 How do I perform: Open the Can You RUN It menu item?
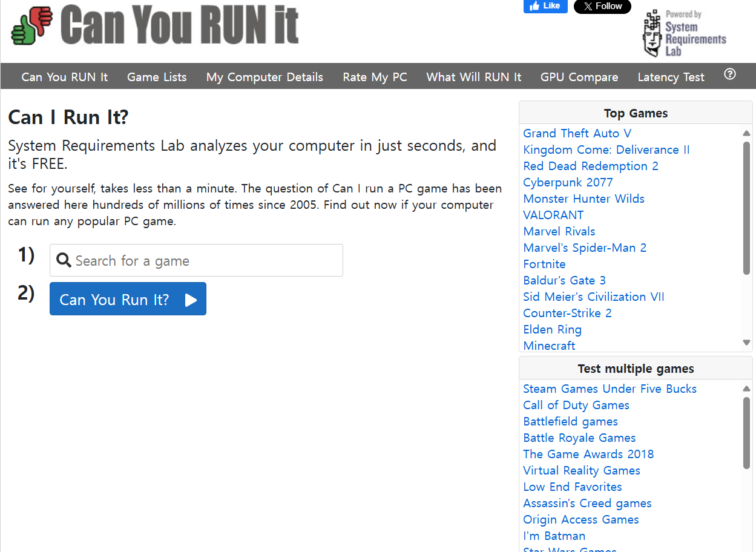click(65, 77)
